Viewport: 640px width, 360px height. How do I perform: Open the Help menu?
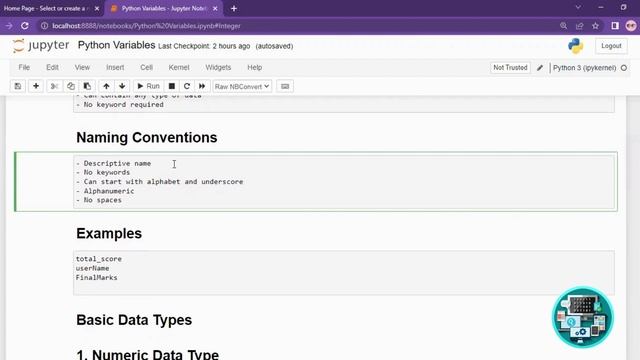(x=255, y=67)
